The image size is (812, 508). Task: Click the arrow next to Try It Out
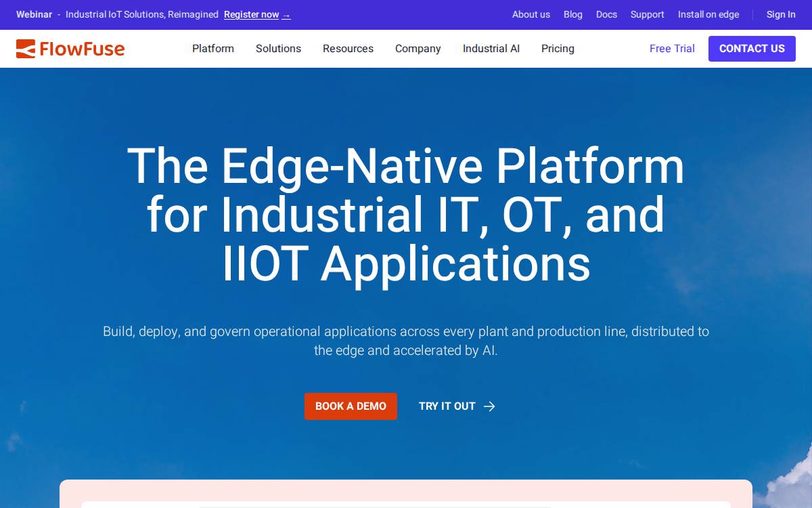pyautogui.click(x=489, y=406)
